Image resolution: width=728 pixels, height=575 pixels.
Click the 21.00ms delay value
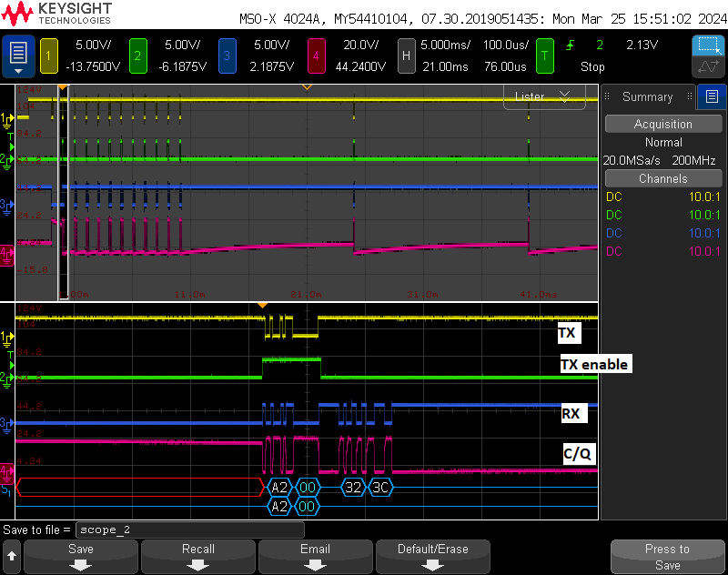tap(445, 66)
